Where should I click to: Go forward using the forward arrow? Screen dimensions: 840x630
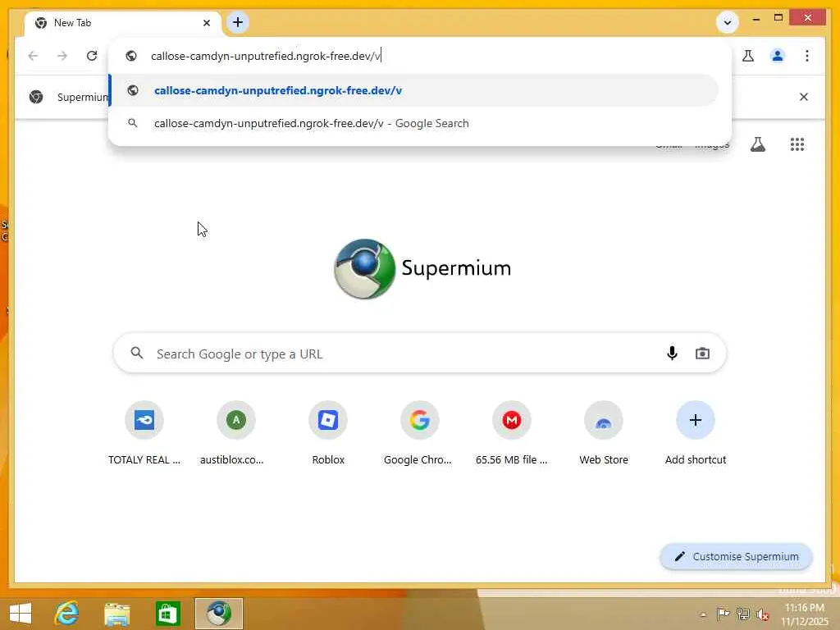click(62, 56)
